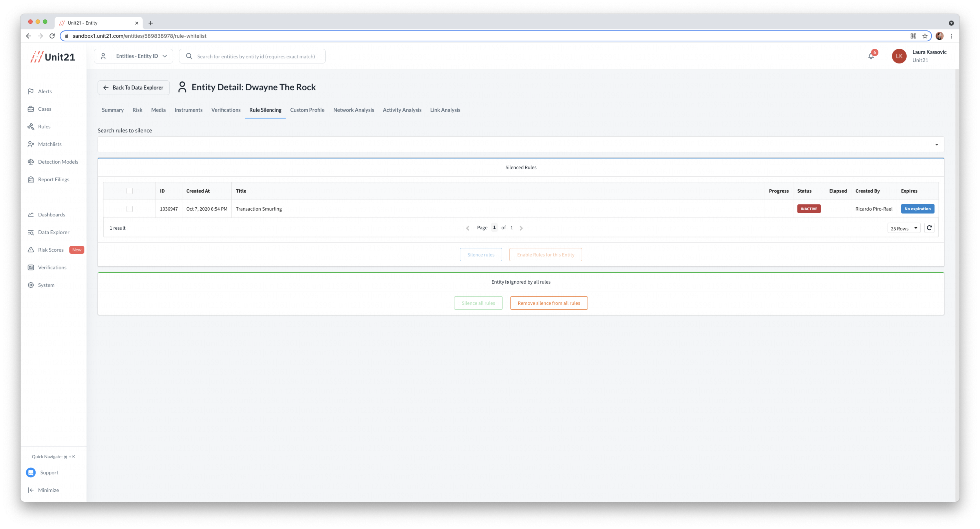
Task: Expand the Entities - Entity ID dropdown
Action: [x=134, y=56]
